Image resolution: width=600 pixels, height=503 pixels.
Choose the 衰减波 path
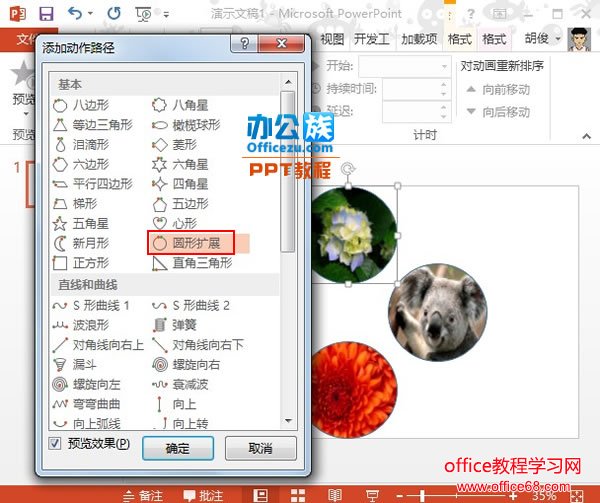click(x=180, y=384)
